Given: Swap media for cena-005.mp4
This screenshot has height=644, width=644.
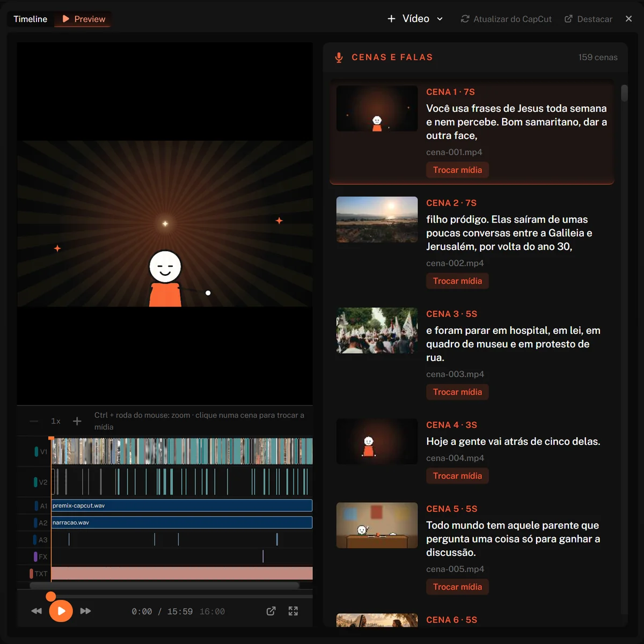Looking at the screenshot, I should click(457, 587).
